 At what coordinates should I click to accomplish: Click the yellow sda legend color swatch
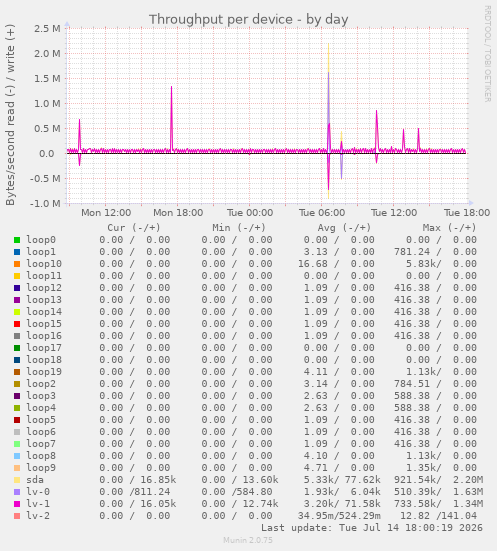pos(17,480)
